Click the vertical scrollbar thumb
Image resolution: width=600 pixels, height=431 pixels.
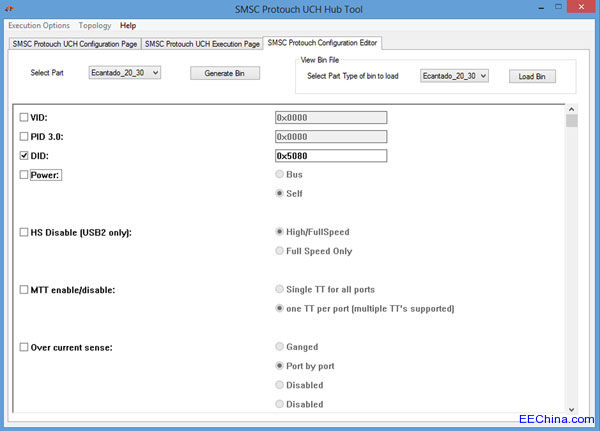coord(572,121)
